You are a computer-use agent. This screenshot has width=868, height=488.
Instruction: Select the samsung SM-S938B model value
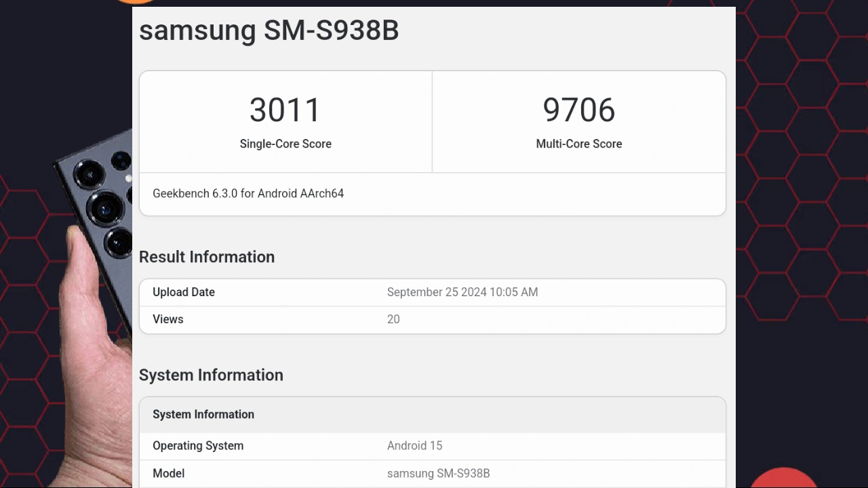(439, 474)
